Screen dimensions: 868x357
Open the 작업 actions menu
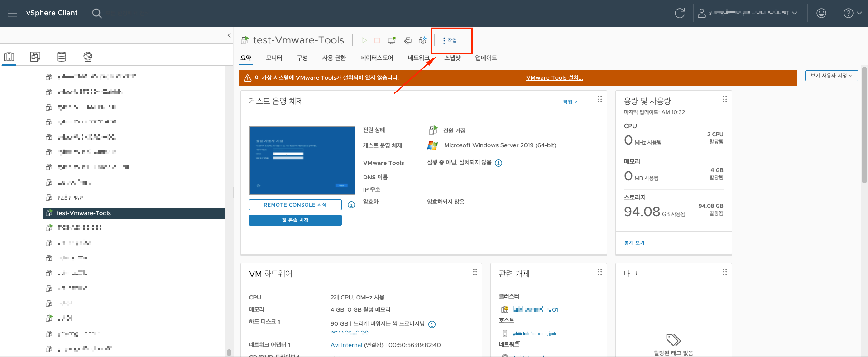[450, 40]
